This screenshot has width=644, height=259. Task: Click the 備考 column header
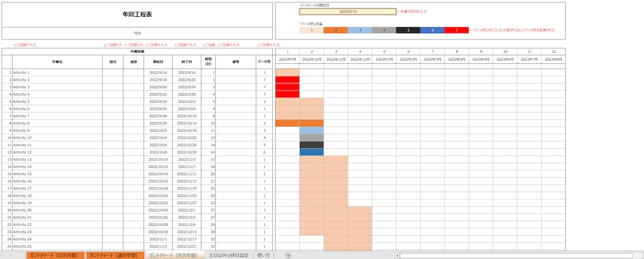[x=236, y=62]
